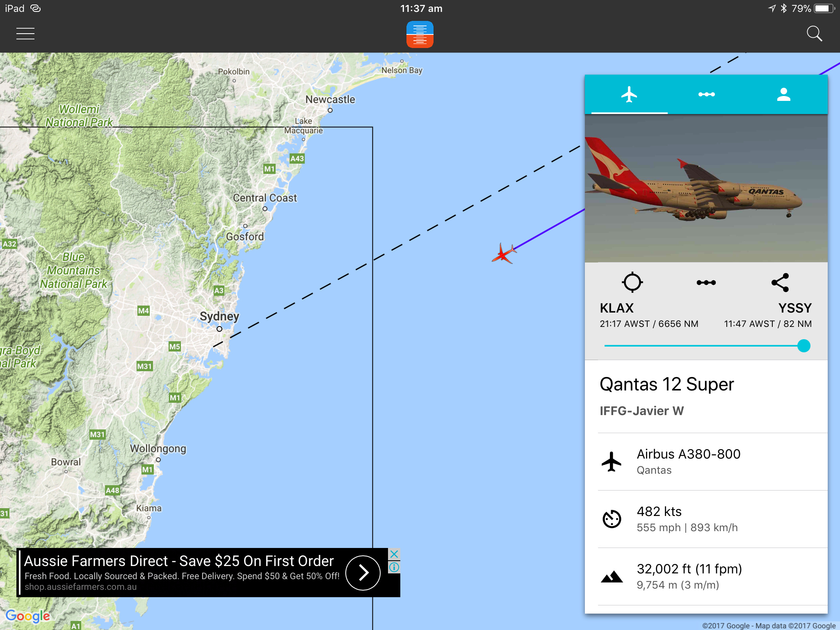Tap the app logo in header
Viewport: 840px width, 630px height.
coord(420,34)
